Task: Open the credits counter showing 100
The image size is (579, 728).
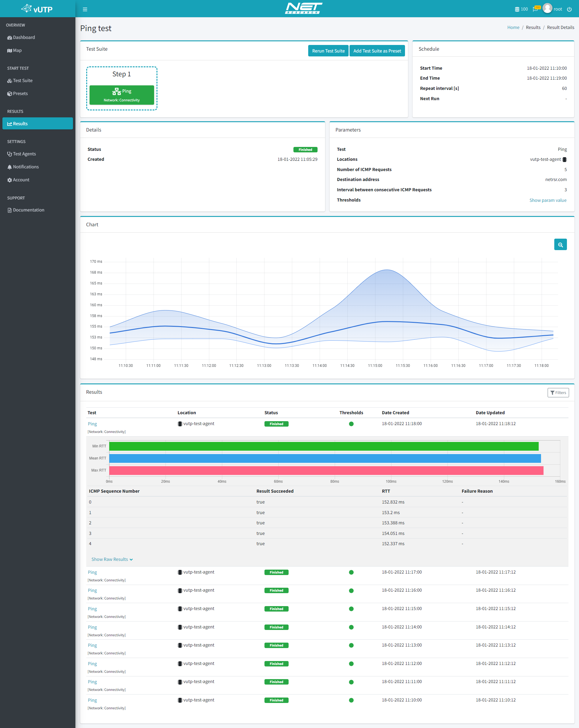Action: pyautogui.click(x=521, y=9)
